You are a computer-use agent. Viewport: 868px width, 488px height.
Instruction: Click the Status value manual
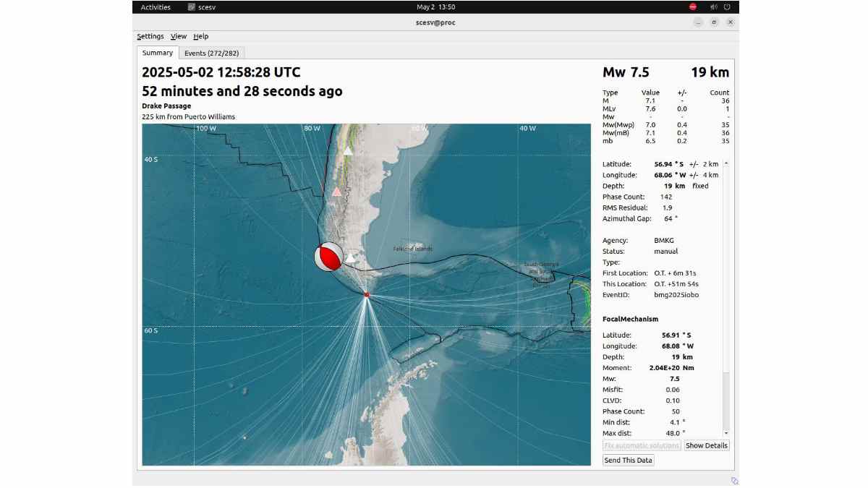coord(665,251)
